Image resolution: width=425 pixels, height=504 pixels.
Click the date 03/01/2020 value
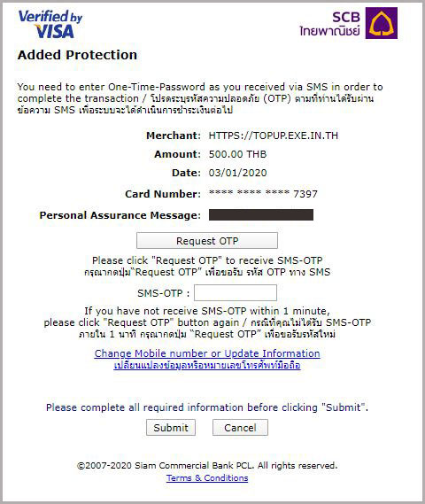coord(237,173)
